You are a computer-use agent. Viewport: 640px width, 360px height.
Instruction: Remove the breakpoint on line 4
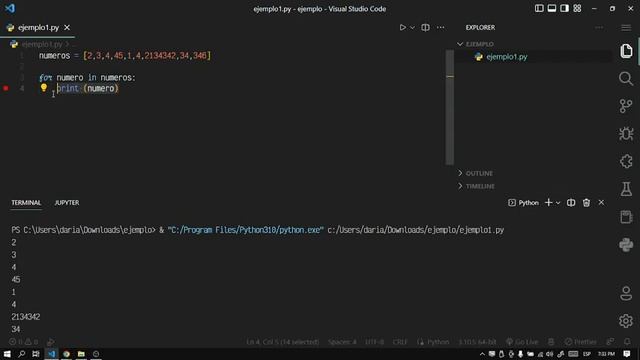pyautogui.click(x=6, y=88)
